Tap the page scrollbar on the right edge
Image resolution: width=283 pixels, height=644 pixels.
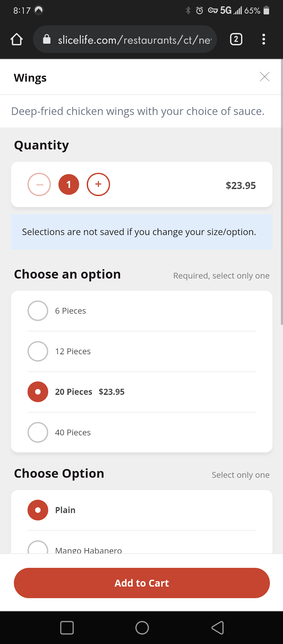coord(282,193)
